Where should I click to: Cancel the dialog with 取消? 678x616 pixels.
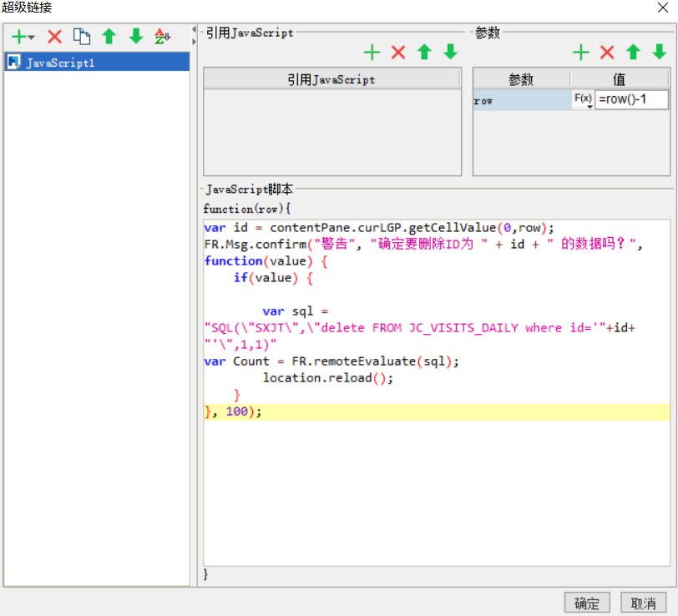coord(644,603)
